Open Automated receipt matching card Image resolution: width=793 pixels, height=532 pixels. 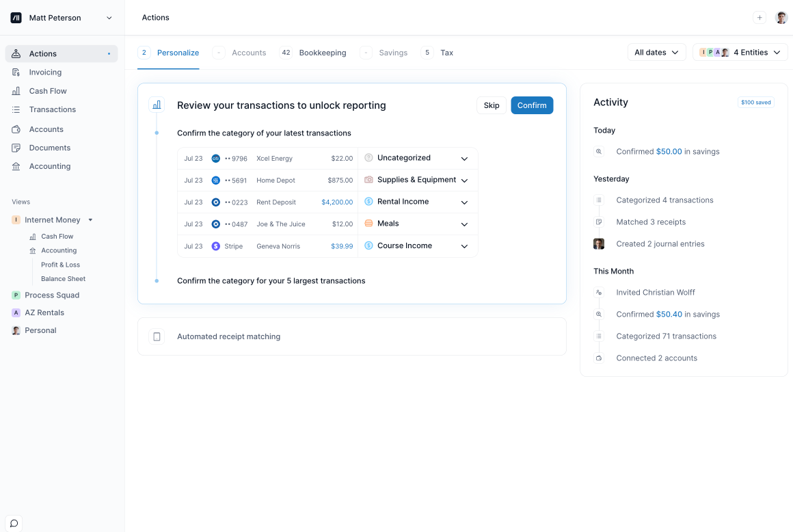pos(351,336)
